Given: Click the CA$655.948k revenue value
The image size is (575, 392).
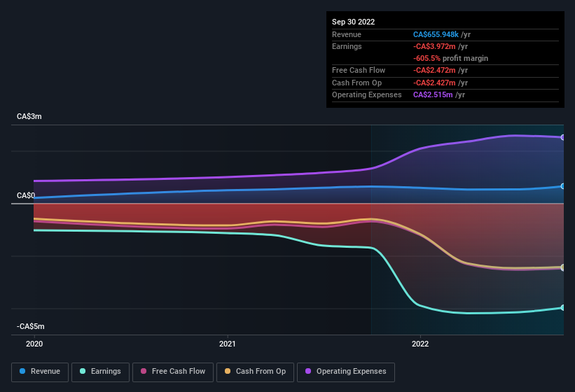Looking at the screenshot, I should point(436,34).
